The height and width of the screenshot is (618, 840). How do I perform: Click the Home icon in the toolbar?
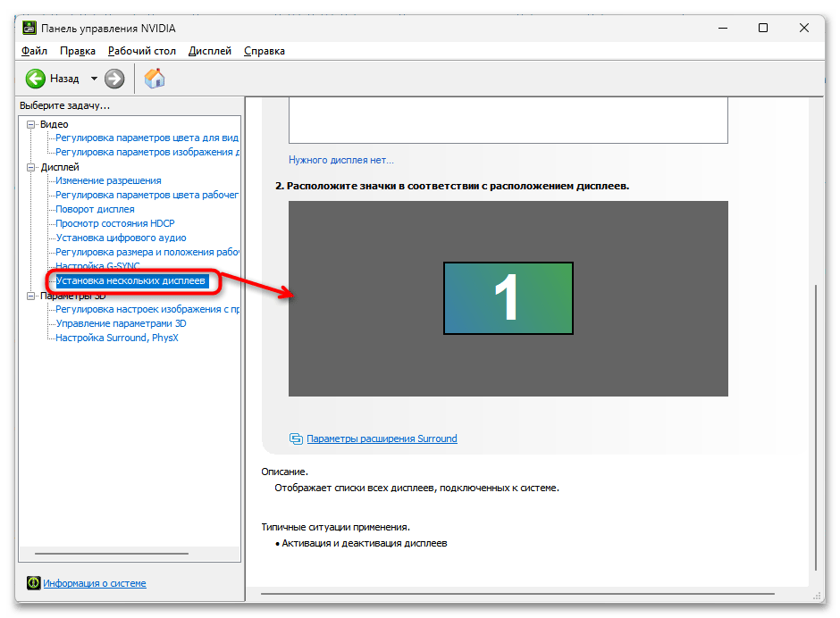click(x=155, y=79)
